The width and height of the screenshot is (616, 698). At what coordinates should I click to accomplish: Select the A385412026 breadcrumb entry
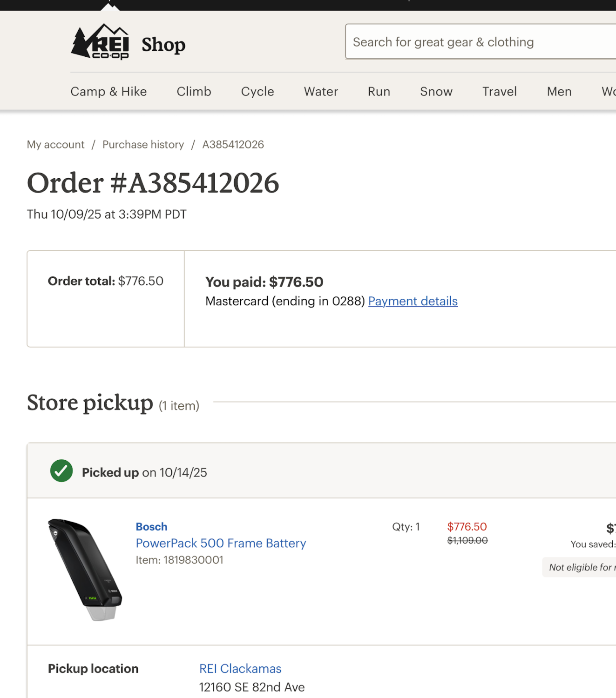[x=233, y=145]
